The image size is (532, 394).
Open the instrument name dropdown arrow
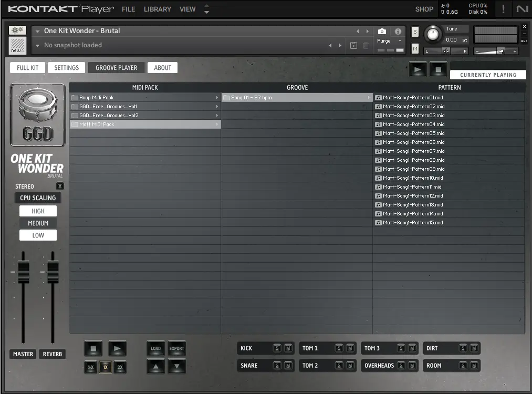click(37, 31)
